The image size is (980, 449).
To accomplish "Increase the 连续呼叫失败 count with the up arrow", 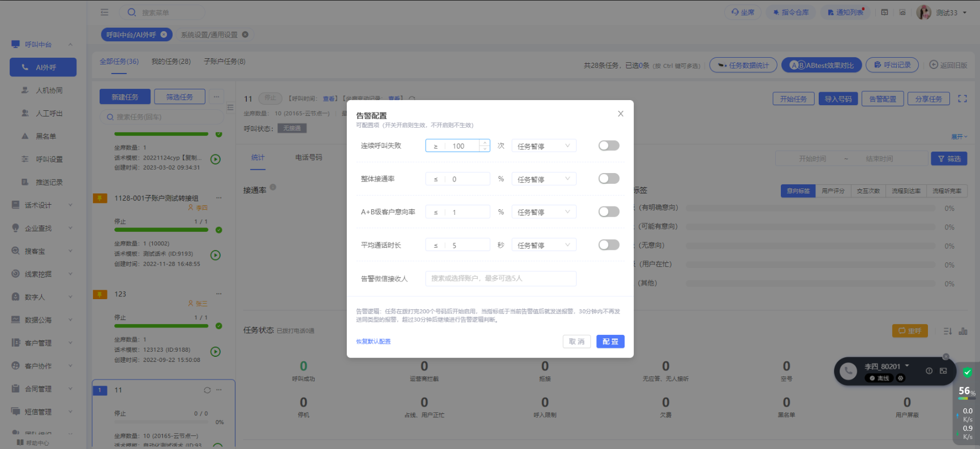I will click(485, 143).
